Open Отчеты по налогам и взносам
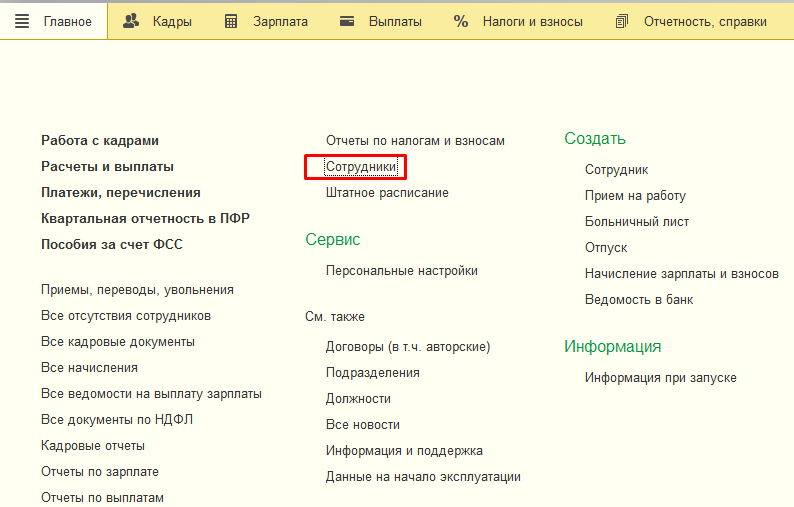The height and width of the screenshot is (507, 794). [415, 141]
